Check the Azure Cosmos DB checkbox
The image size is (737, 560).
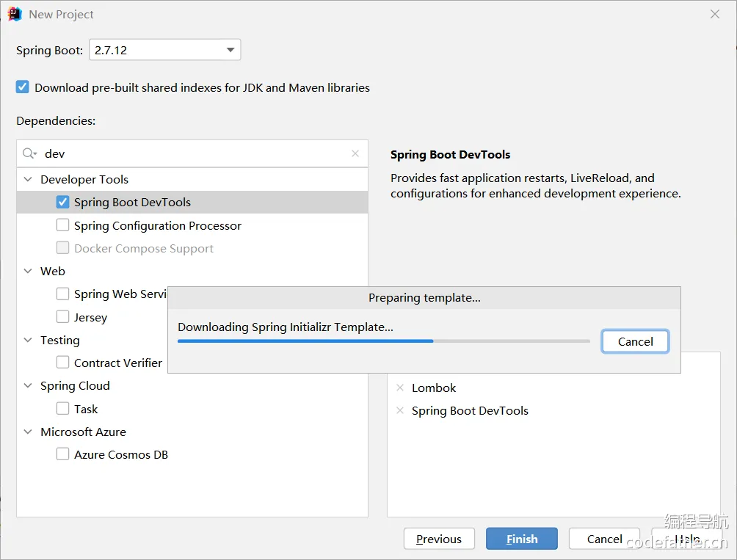(62, 454)
